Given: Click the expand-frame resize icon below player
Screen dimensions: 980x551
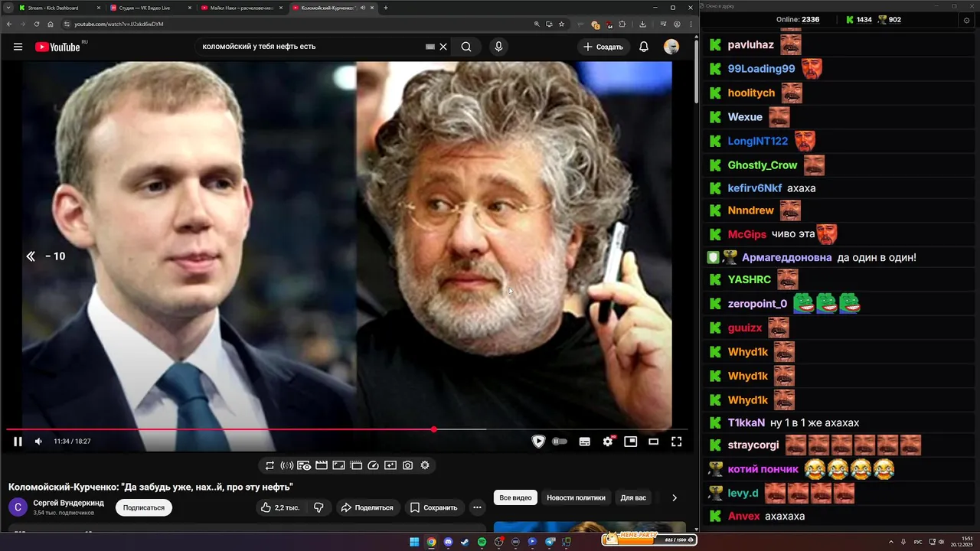Looking at the screenshot, I should point(338,465).
